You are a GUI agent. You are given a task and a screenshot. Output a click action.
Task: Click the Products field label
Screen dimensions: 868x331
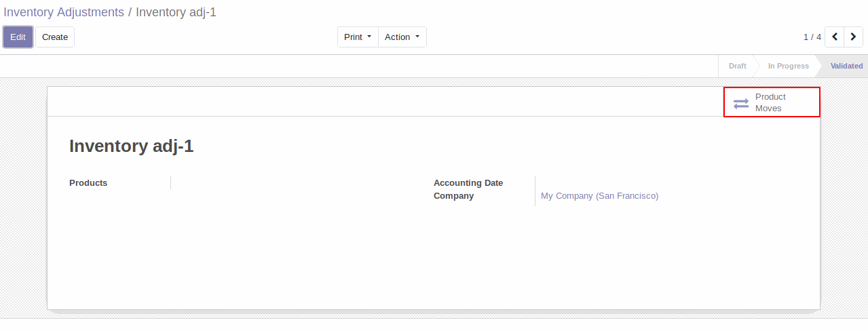[88, 183]
